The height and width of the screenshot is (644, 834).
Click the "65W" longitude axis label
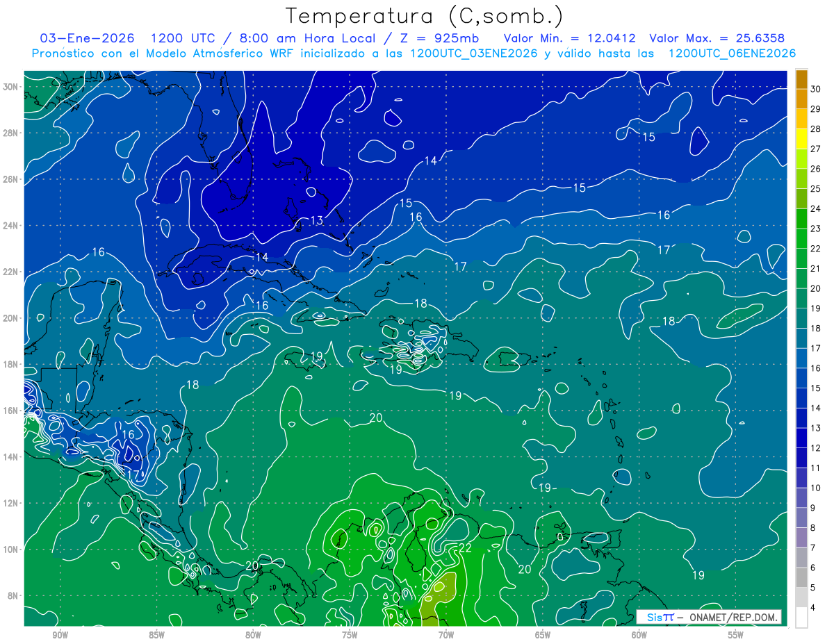[543, 635]
